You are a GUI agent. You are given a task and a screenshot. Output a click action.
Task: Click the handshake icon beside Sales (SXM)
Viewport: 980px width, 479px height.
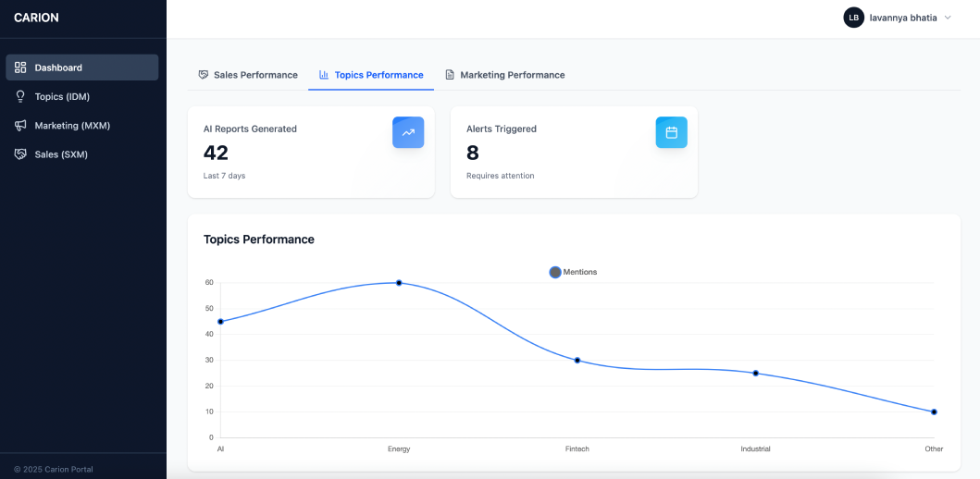pos(20,154)
